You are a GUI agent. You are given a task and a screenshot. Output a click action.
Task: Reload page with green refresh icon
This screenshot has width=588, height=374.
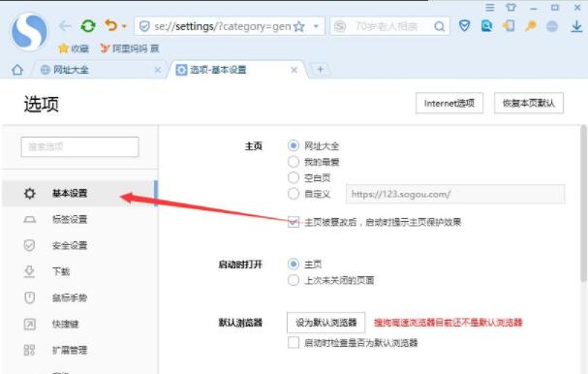point(88,26)
